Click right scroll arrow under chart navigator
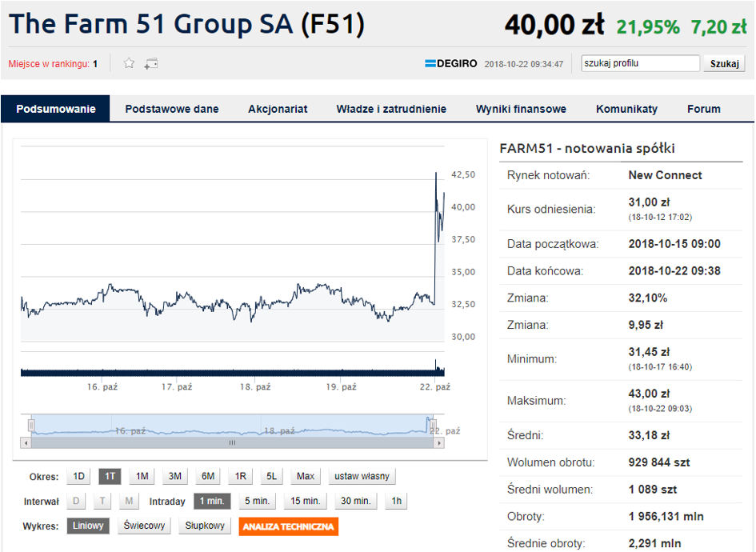This screenshot has width=756, height=552. (438, 442)
